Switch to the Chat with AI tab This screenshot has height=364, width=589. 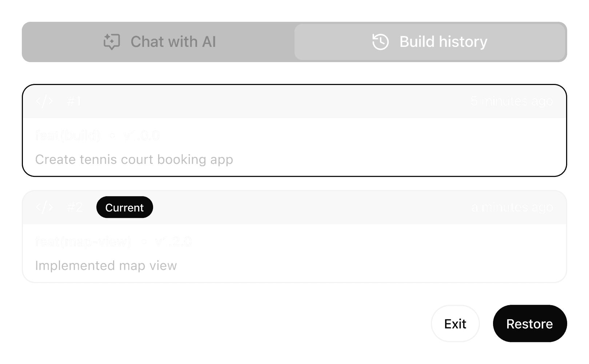[159, 42]
